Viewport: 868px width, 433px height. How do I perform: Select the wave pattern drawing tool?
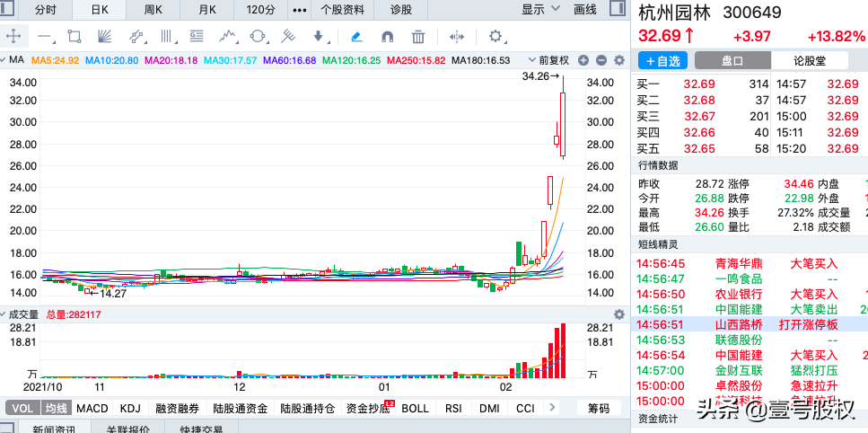228,37
